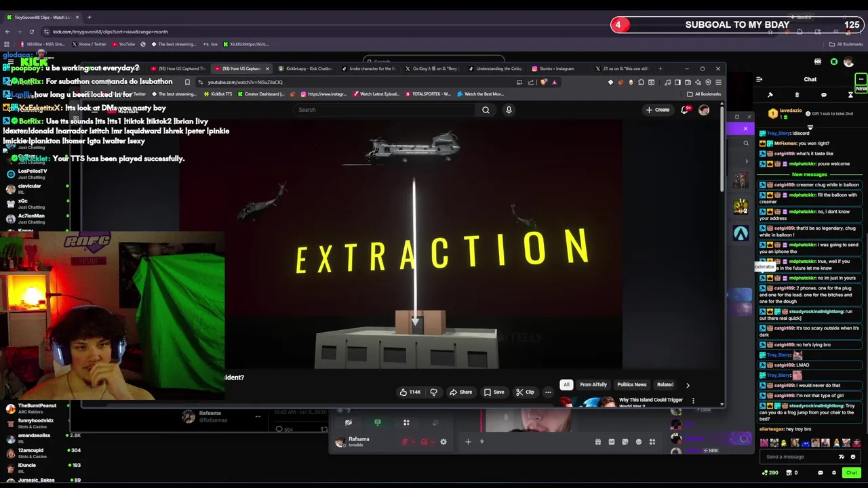Open YouTube notifications bell
This screenshot has width=868, height=488.
click(685, 110)
